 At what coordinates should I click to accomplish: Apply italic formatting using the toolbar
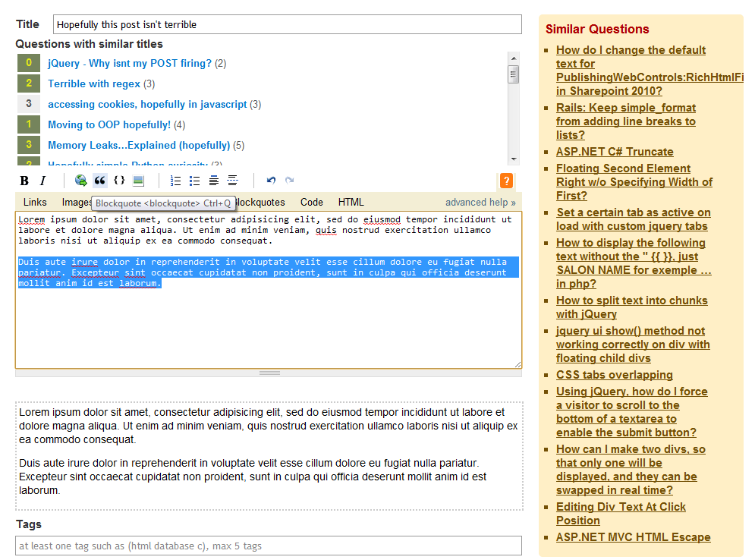pos(43,181)
